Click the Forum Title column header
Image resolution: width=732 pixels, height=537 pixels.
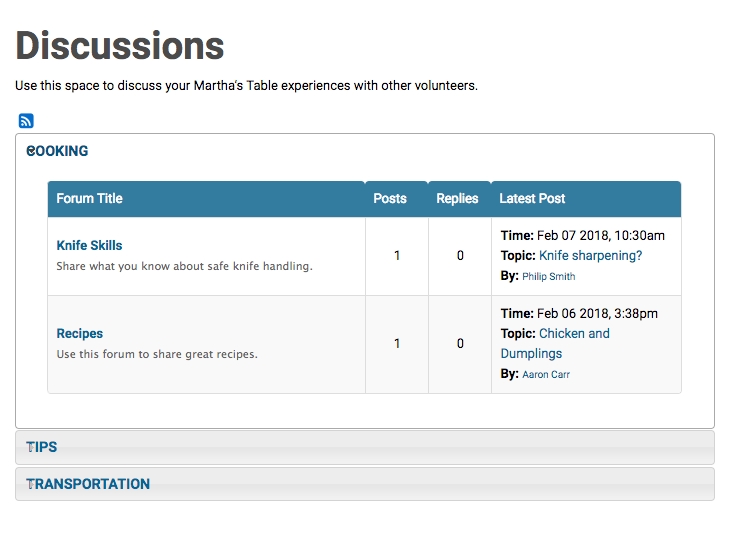coord(89,198)
